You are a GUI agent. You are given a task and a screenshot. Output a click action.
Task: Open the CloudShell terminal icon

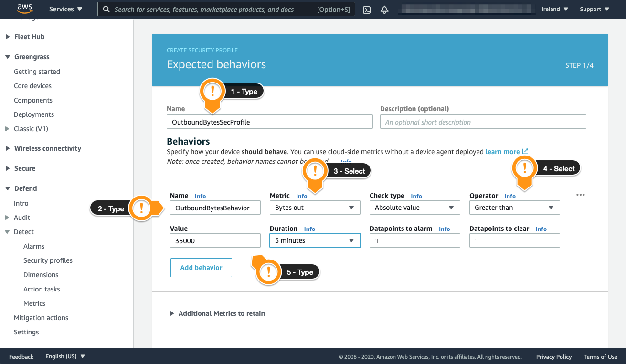(367, 10)
